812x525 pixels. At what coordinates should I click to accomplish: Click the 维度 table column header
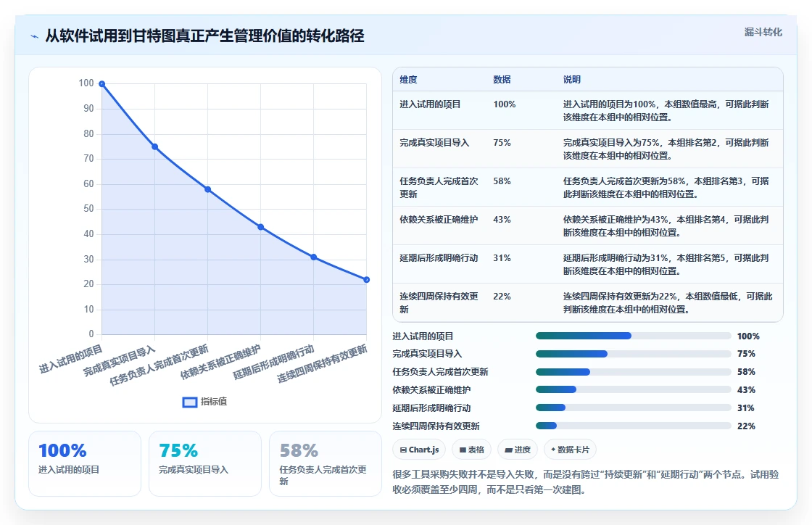pyautogui.click(x=408, y=80)
